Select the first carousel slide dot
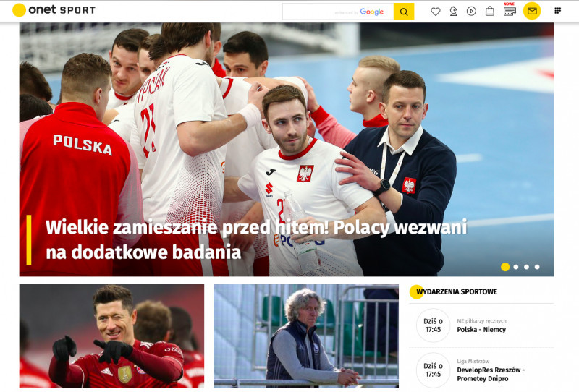The image size is (579, 392). [x=505, y=267]
